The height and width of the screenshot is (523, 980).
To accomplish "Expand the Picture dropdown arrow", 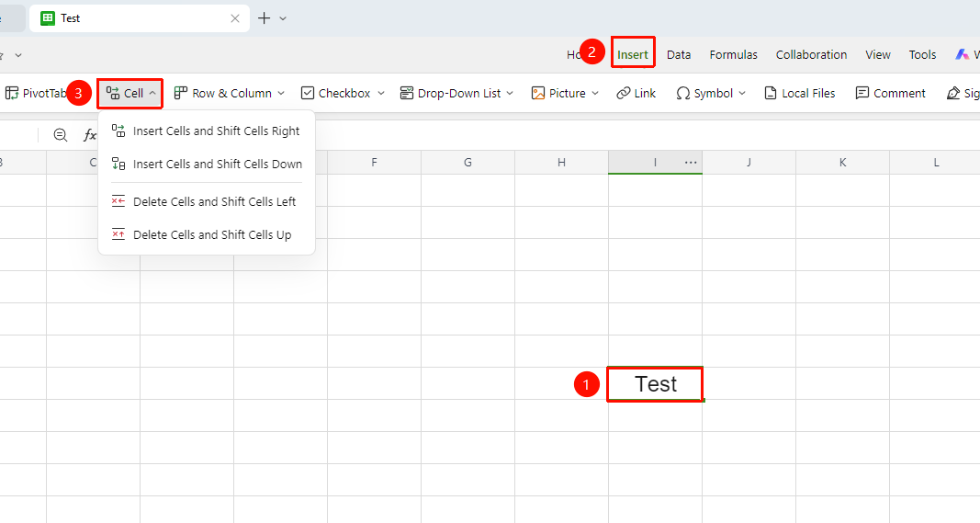I will (595, 93).
